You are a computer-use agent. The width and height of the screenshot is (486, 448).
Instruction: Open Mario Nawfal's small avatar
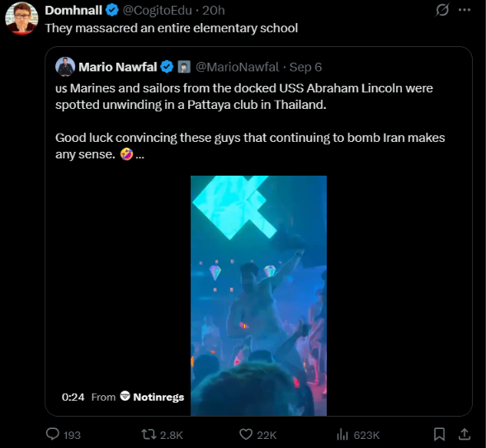[x=65, y=67]
